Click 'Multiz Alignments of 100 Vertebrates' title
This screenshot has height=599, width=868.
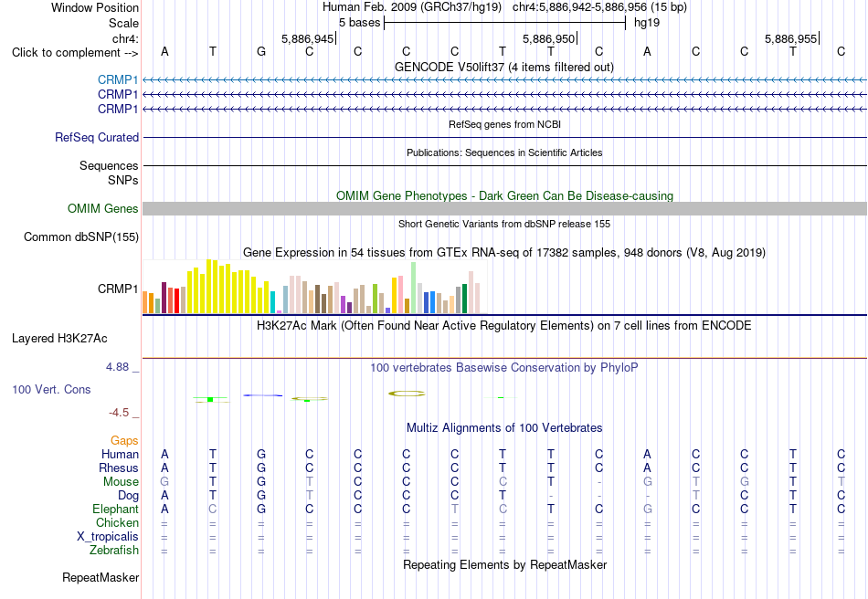tap(504, 427)
